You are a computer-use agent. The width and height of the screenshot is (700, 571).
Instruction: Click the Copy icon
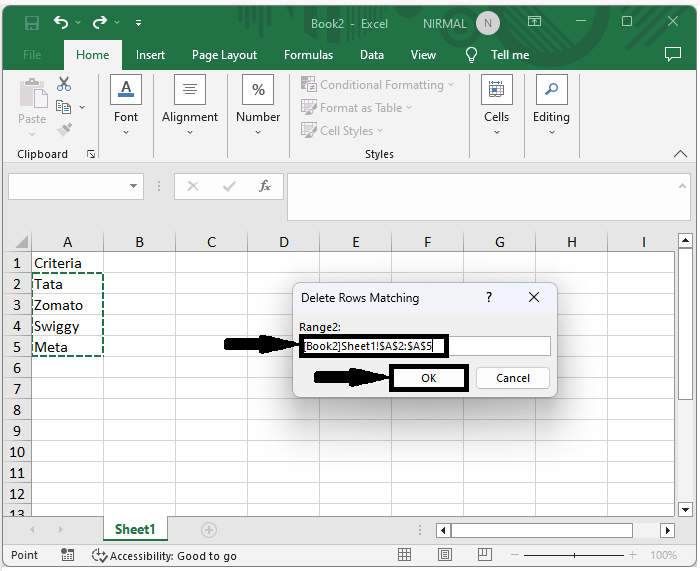coord(63,107)
